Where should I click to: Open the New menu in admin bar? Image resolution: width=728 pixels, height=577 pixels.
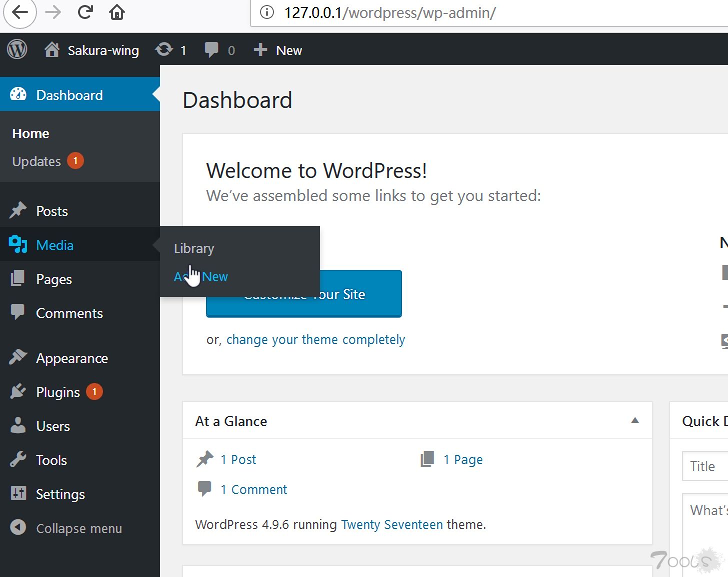pyautogui.click(x=289, y=50)
